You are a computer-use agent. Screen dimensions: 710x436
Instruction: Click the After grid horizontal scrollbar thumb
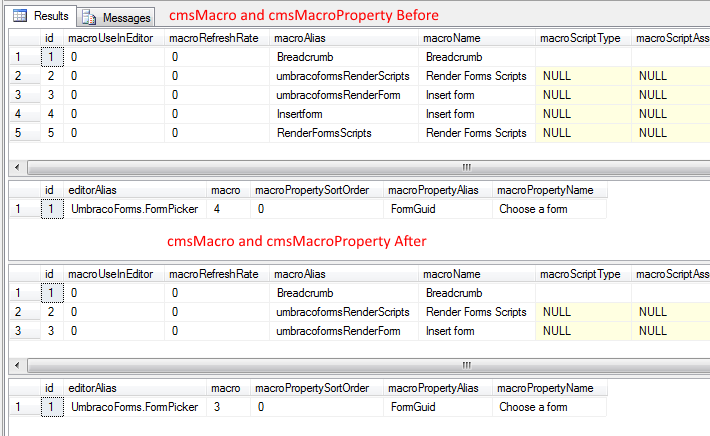pyautogui.click(x=371, y=365)
